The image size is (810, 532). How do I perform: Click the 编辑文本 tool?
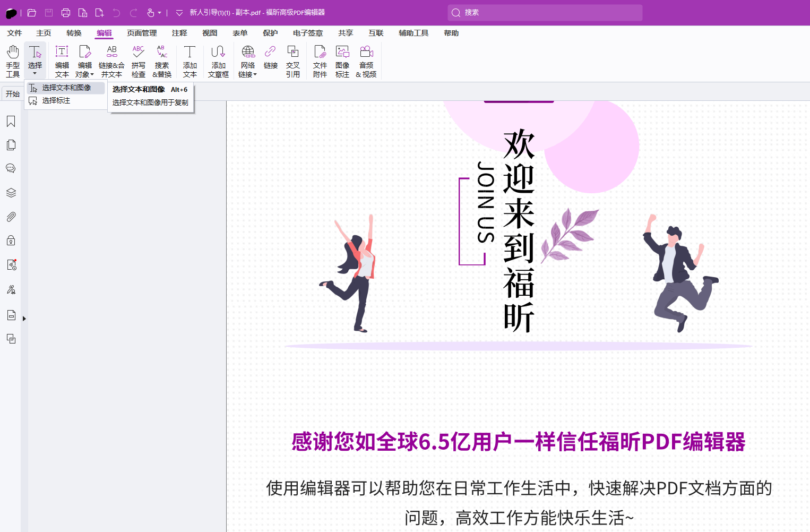pos(62,61)
